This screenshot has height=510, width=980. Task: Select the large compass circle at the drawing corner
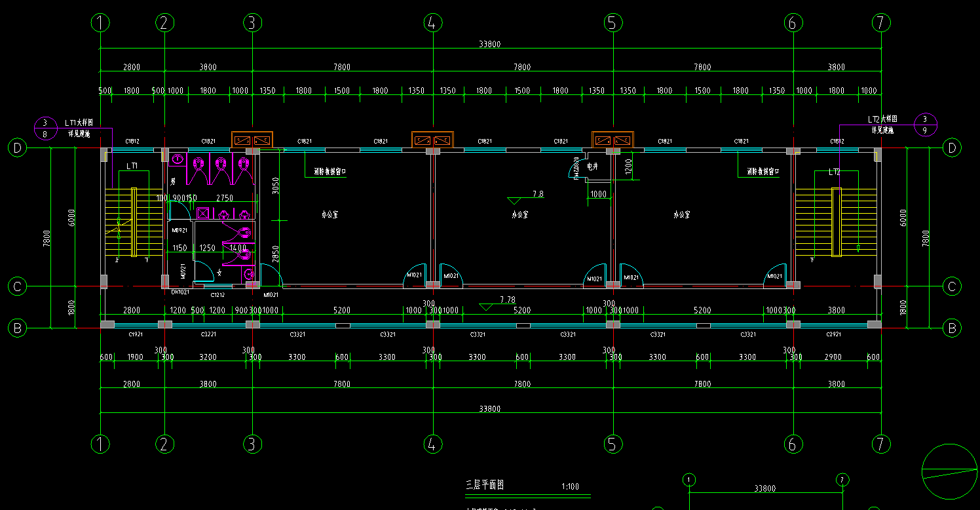pyautogui.click(x=949, y=471)
